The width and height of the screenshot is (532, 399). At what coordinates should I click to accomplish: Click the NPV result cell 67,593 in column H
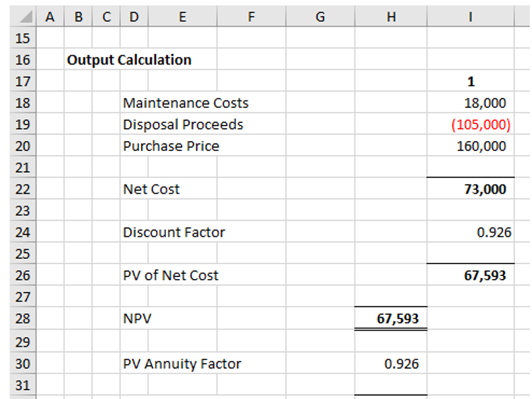[x=397, y=319]
